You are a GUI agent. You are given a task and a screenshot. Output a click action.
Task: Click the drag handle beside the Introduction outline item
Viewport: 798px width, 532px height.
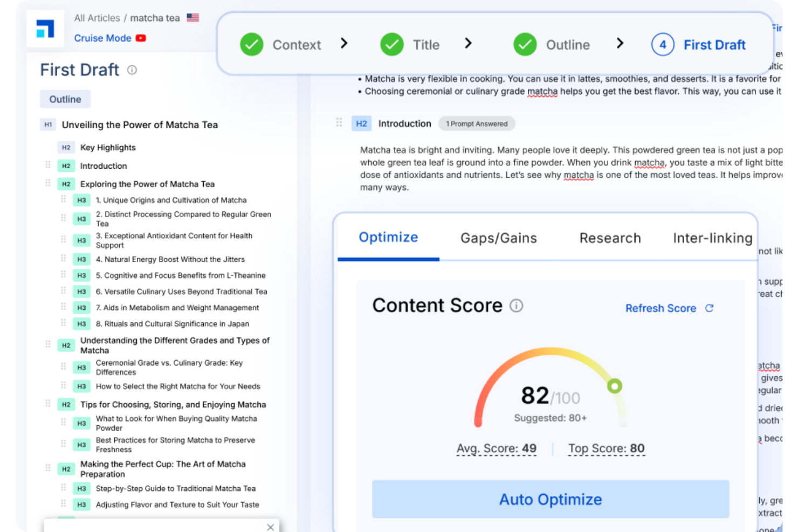[x=47, y=165]
